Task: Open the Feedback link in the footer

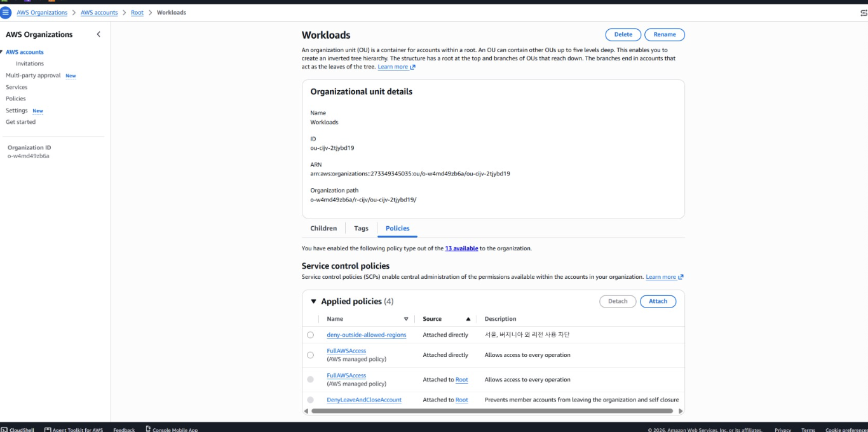Action: (x=124, y=429)
